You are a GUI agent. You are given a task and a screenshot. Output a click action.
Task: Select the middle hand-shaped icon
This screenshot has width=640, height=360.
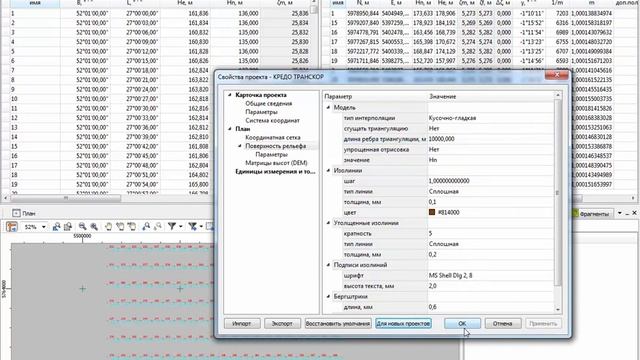coord(120,227)
